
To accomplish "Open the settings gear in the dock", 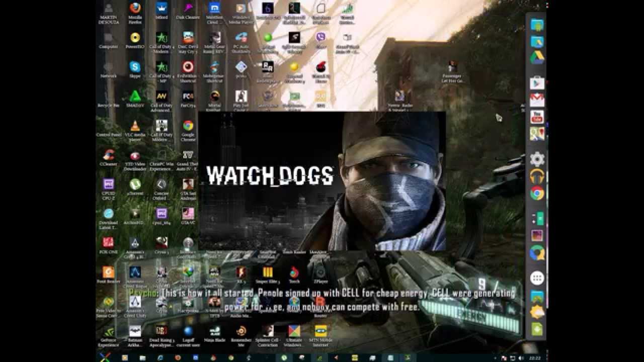I will pyautogui.click(x=537, y=159).
